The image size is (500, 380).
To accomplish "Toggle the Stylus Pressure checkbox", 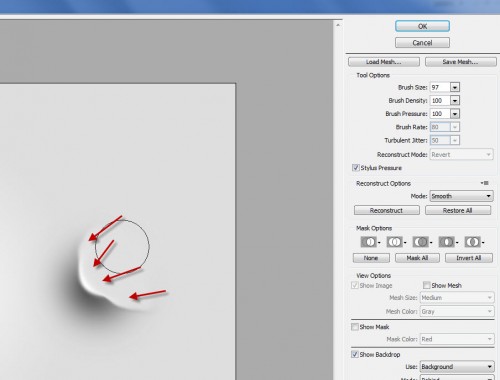I will tap(355, 168).
